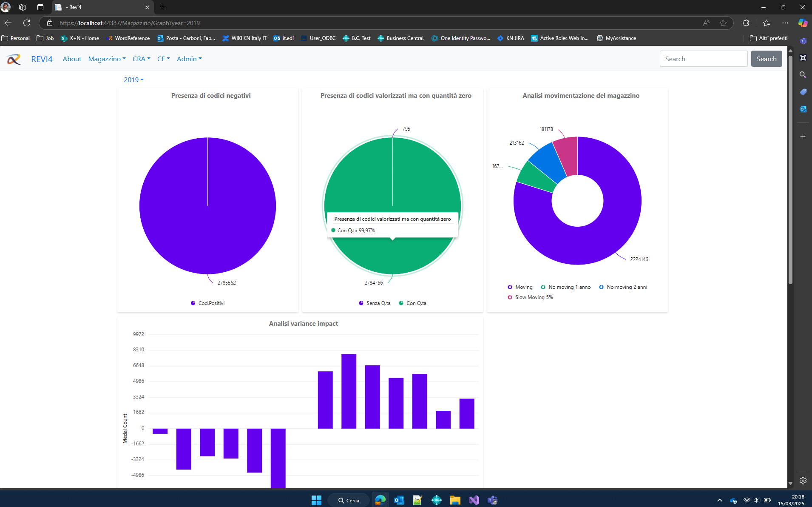
Task: Open the Admin dropdown
Action: pos(189,59)
